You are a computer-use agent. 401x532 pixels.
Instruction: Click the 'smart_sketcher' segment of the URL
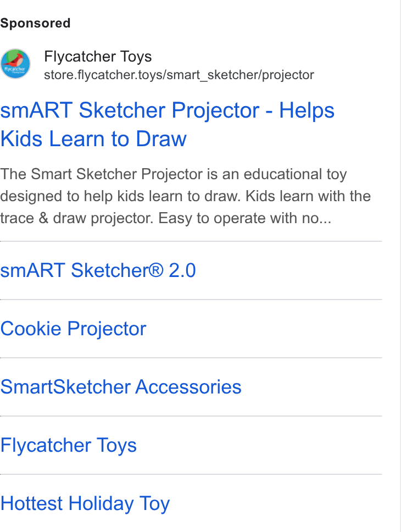(x=211, y=75)
